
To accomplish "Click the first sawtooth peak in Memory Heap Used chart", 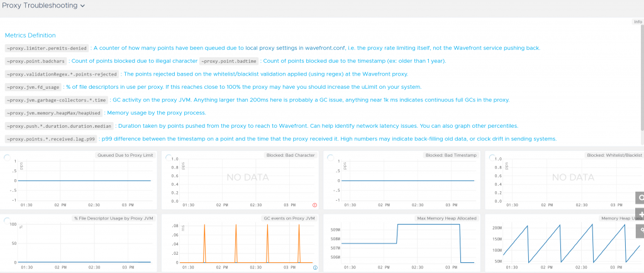I will point(527,226).
